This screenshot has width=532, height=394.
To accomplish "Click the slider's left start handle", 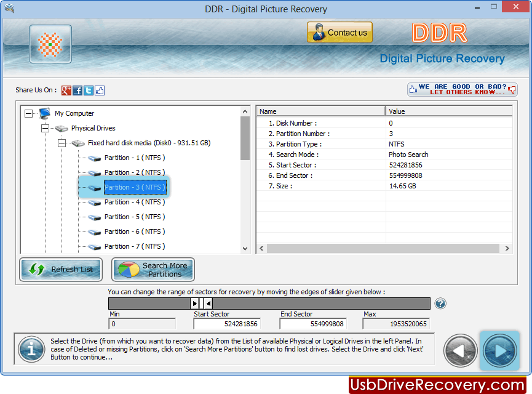I will pos(195,304).
